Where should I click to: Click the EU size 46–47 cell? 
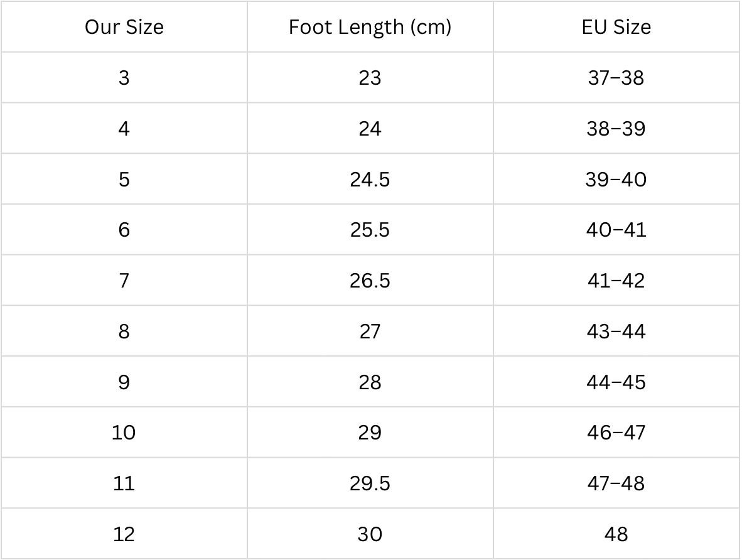616,433
